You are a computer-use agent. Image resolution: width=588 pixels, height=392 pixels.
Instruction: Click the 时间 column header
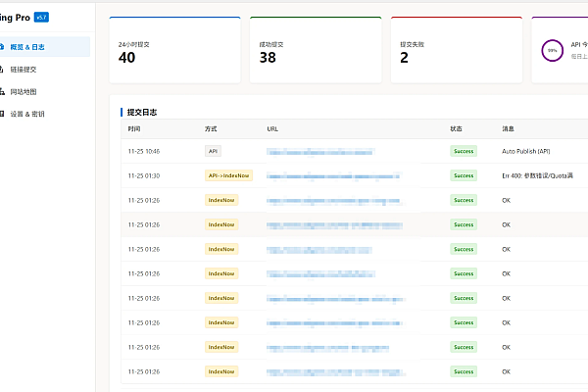(133, 129)
